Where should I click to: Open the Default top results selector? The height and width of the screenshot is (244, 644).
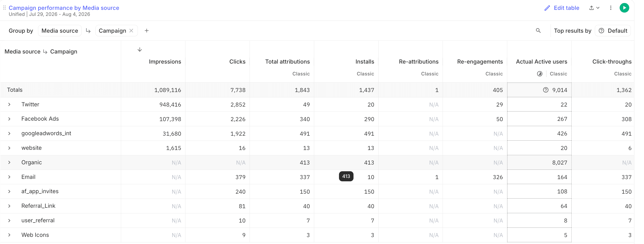613,31
